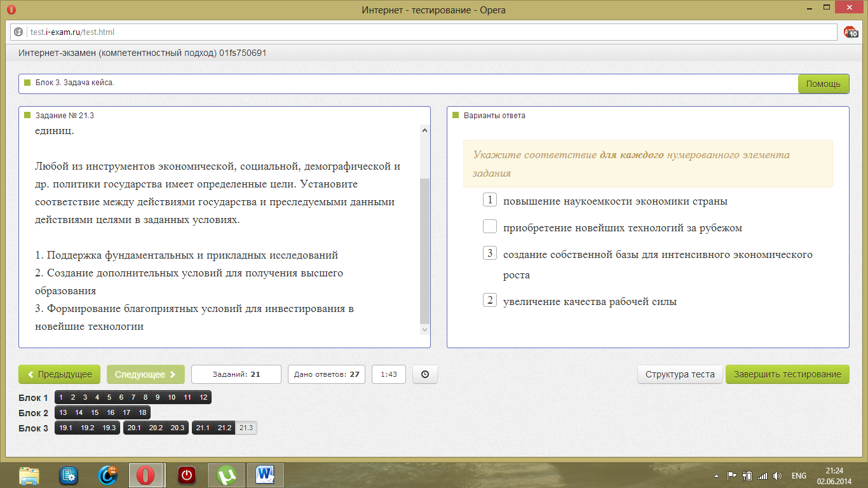868x488 pixels.
Task: Click the ad blocker extension icon
Action: point(851,32)
